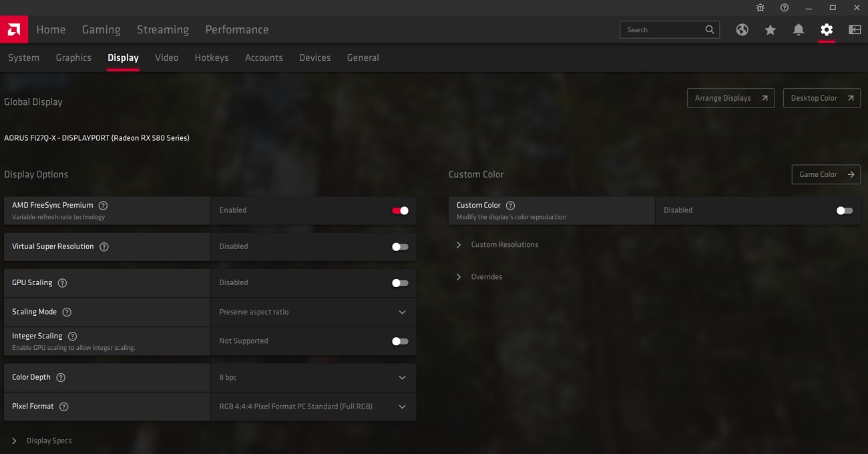
Task: Toggle the Integer Scaling switch
Action: click(400, 341)
